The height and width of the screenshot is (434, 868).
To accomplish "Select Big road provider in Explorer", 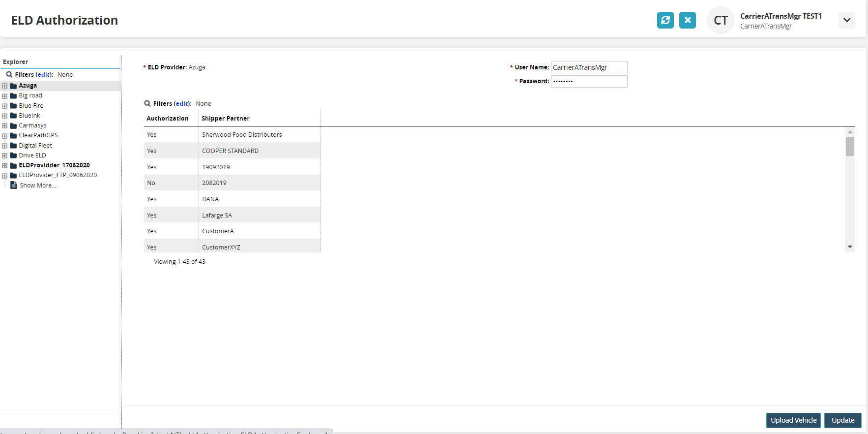I will pyautogui.click(x=30, y=95).
